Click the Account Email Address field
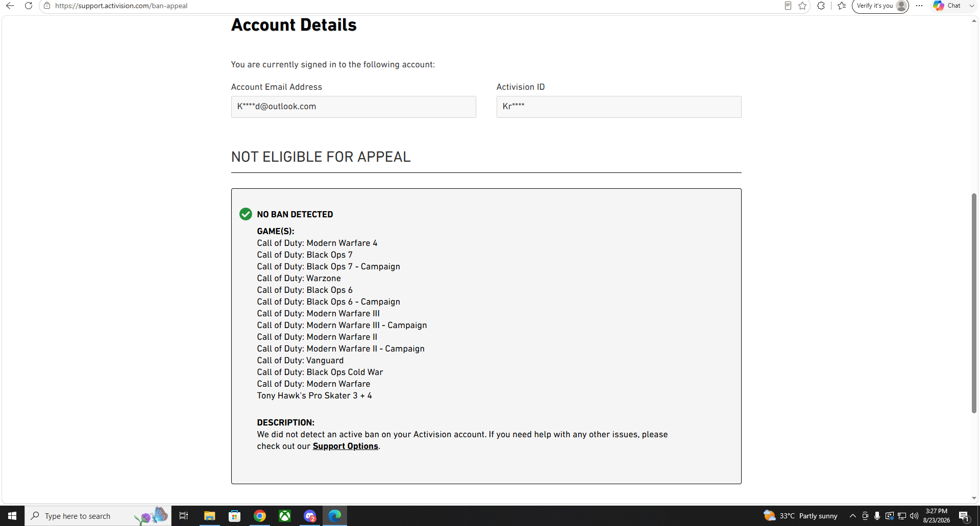This screenshot has height=526, width=980. pyautogui.click(x=353, y=107)
